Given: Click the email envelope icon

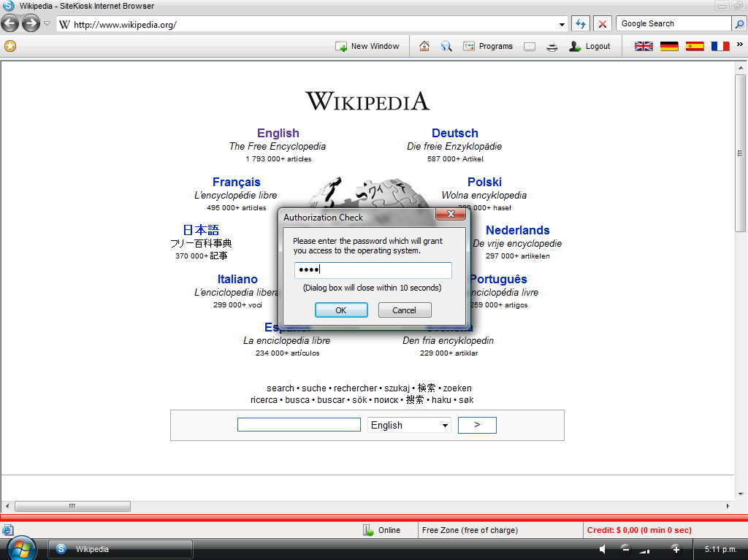Looking at the screenshot, I should tap(530, 46).
